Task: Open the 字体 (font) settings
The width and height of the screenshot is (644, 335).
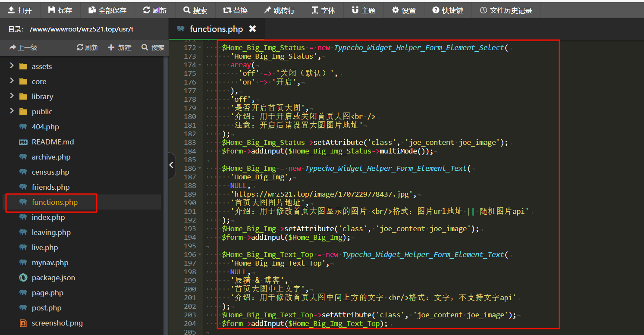Action: pyautogui.click(x=323, y=10)
